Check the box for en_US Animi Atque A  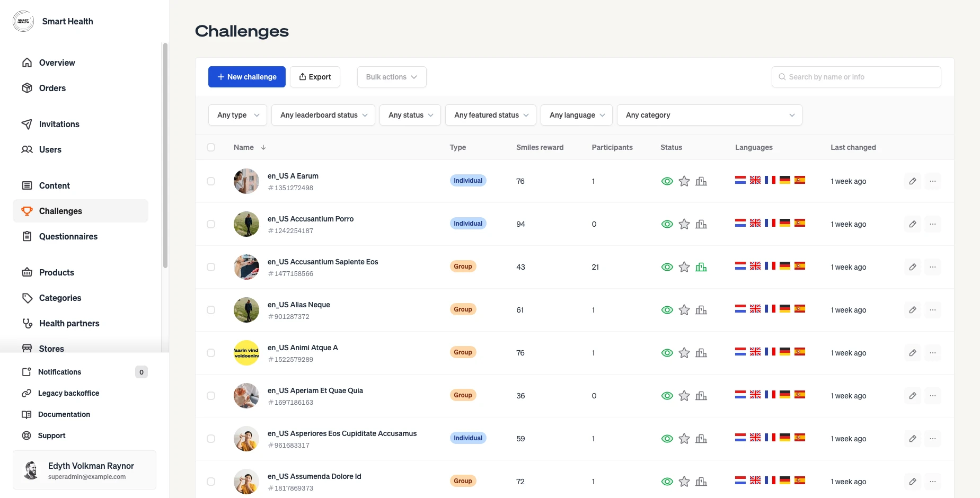(211, 353)
